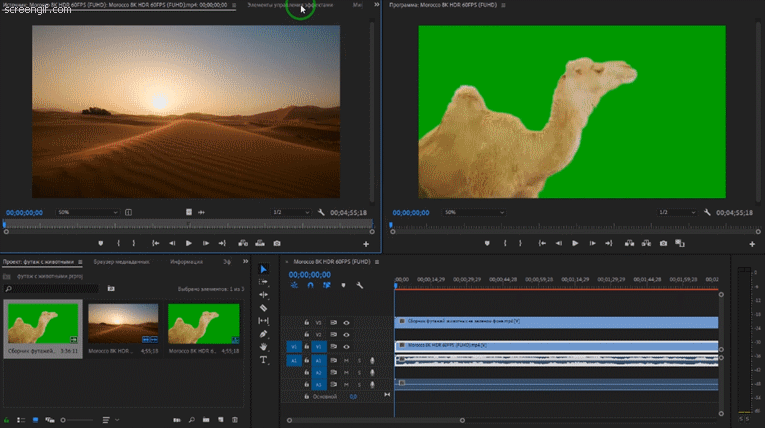Image resolution: width=765 pixels, height=428 pixels.
Task: Go to In point in Source monitor
Action: (155, 243)
